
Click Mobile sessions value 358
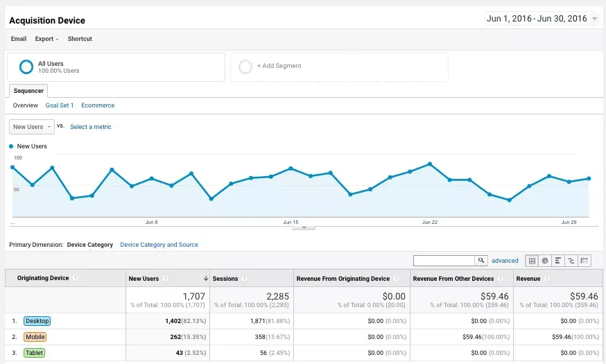pos(260,336)
